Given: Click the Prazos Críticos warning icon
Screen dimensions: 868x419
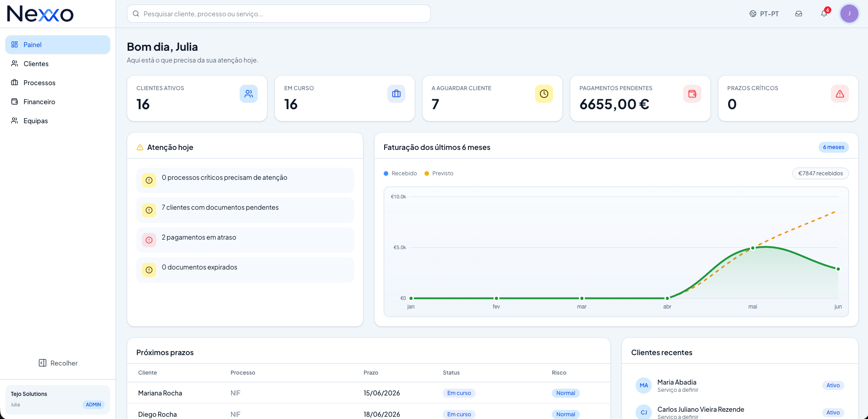Looking at the screenshot, I should (x=840, y=94).
